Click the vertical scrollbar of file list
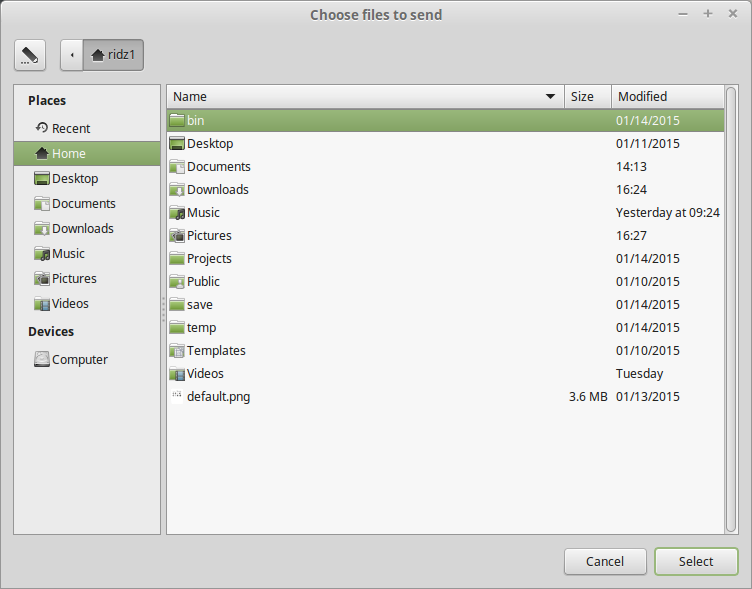The width and height of the screenshot is (752, 589). pos(731,309)
